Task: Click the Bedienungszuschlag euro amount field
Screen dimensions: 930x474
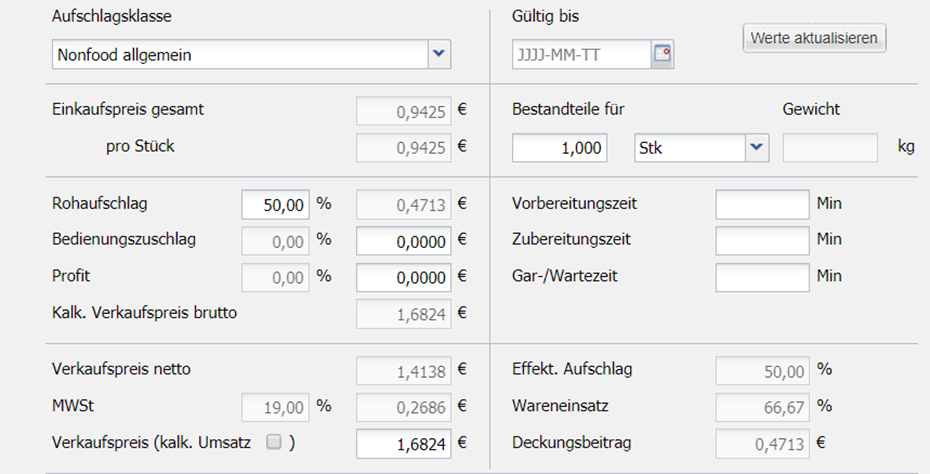Action: pos(404,240)
